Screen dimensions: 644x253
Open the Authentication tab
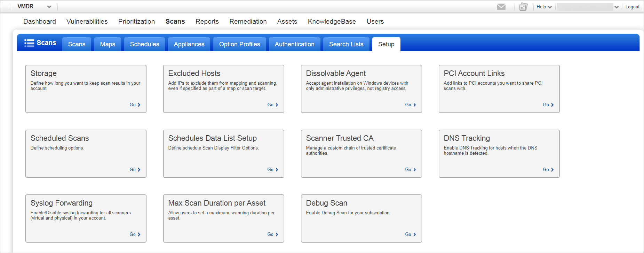(294, 44)
